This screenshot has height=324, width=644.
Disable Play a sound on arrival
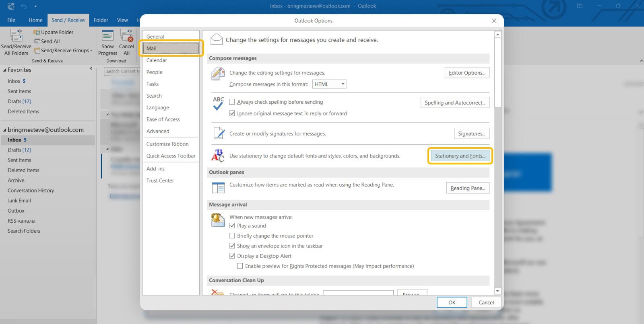coord(232,226)
